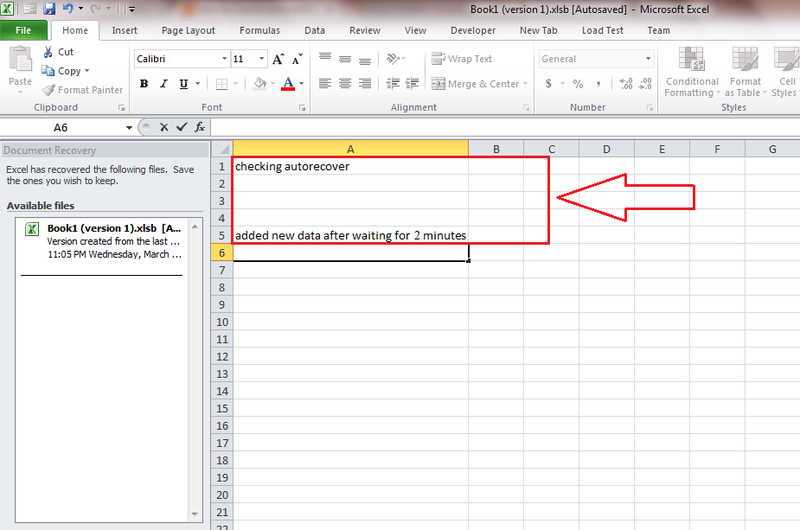Open Alignment group dialog launcher
This screenshot has height=530, width=800.
click(526, 108)
